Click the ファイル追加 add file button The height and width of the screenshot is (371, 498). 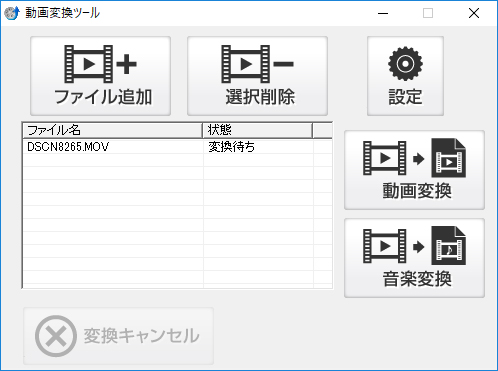[x=100, y=76]
